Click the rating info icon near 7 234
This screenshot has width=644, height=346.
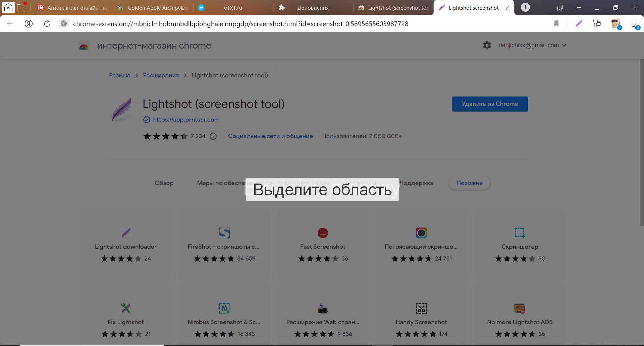click(x=213, y=136)
